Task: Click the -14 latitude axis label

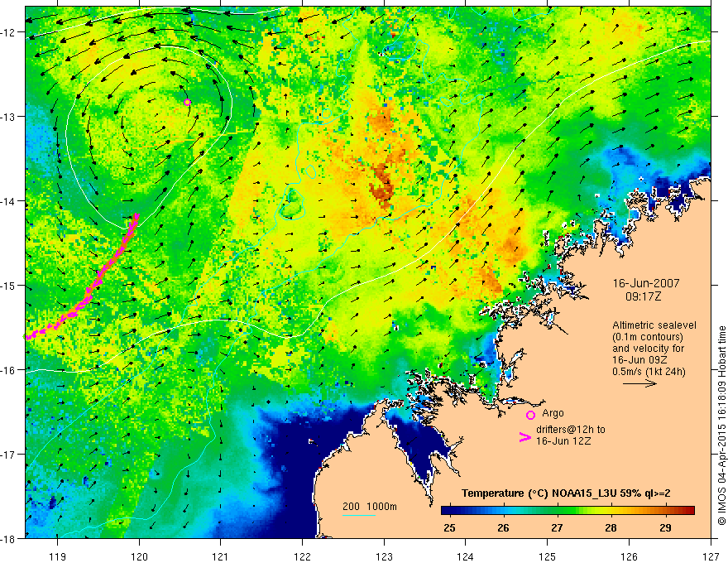Action: point(9,201)
